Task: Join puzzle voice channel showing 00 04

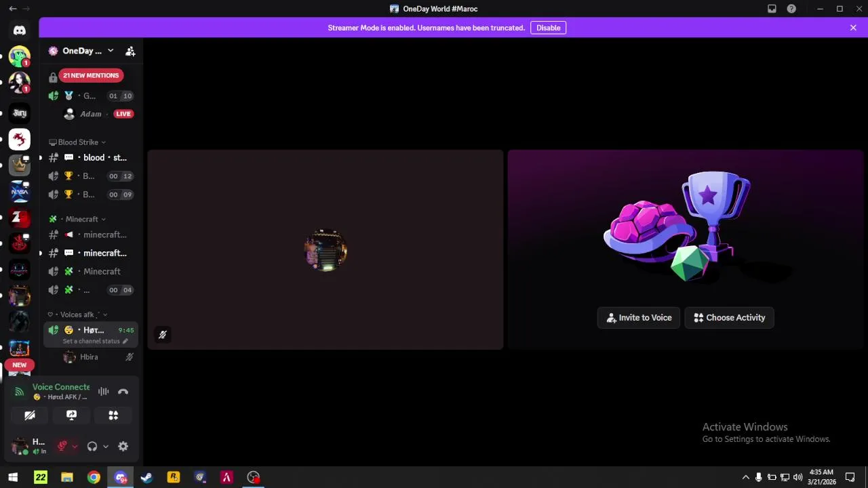Action: (x=91, y=290)
